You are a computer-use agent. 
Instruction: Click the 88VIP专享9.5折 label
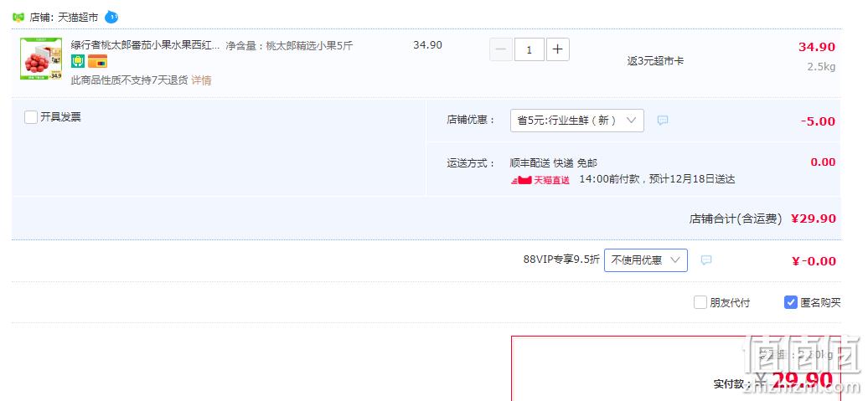561,260
